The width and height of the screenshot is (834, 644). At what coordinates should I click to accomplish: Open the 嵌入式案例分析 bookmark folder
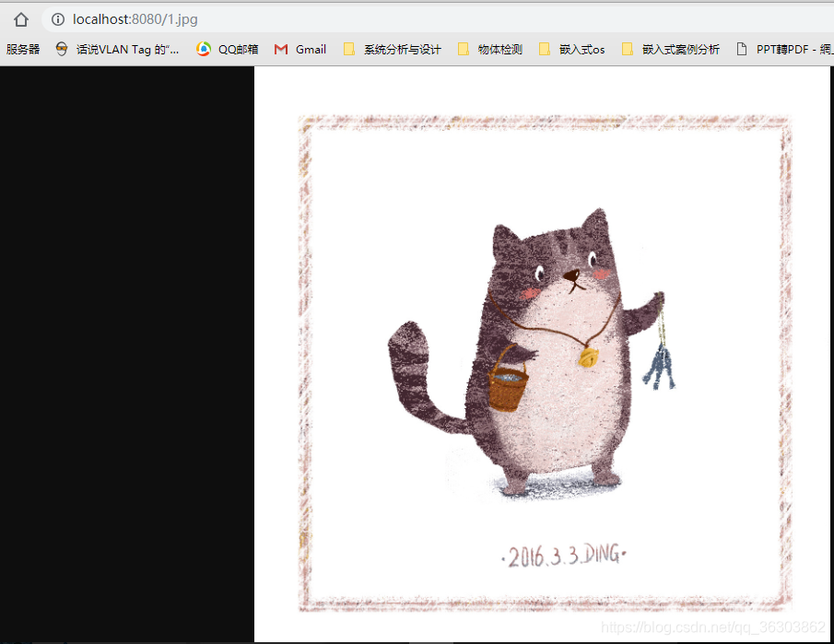(671, 50)
